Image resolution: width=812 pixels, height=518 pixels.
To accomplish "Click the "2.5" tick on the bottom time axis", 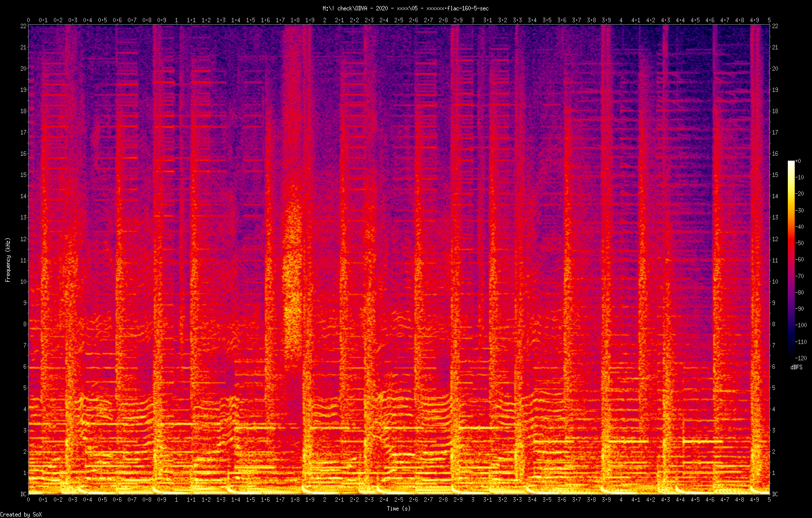I will coord(399,500).
